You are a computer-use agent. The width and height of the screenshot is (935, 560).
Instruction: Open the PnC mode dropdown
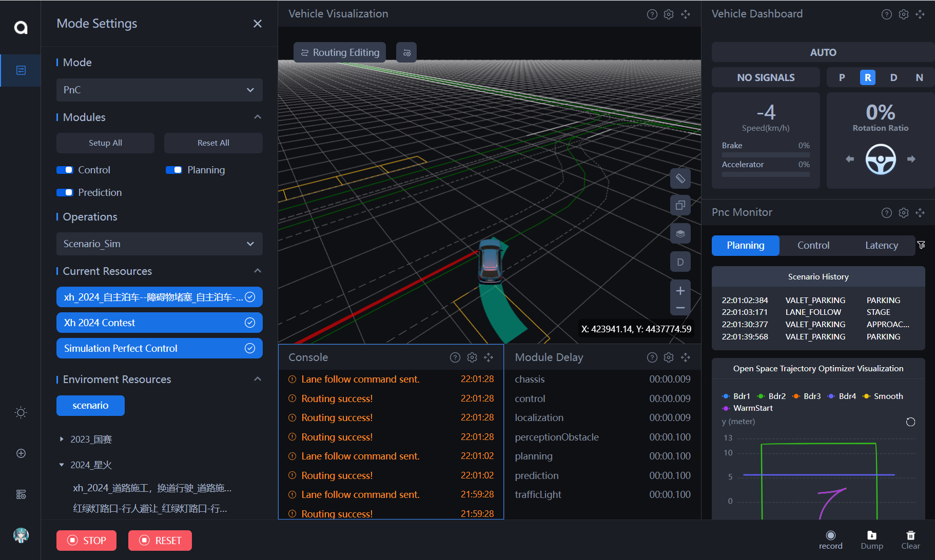(159, 90)
